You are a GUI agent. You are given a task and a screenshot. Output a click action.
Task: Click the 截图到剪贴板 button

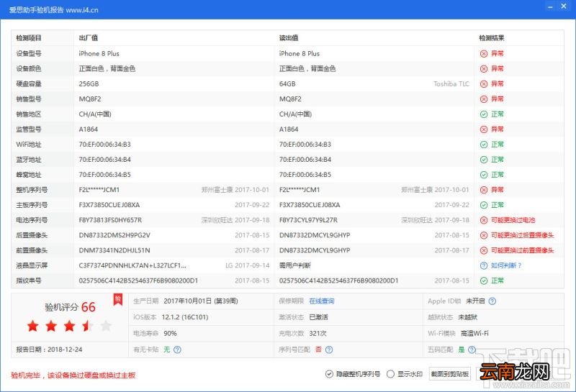[449, 374]
